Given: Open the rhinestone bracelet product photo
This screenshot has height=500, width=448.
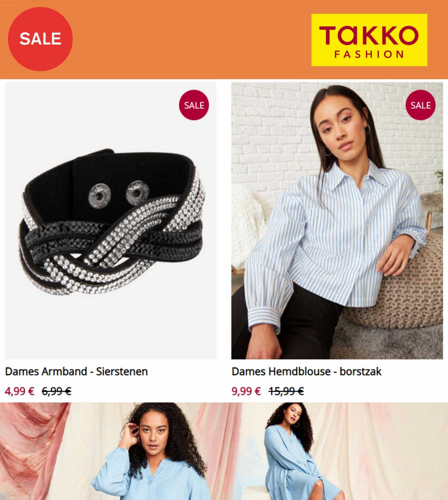Looking at the screenshot, I should [x=111, y=221].
